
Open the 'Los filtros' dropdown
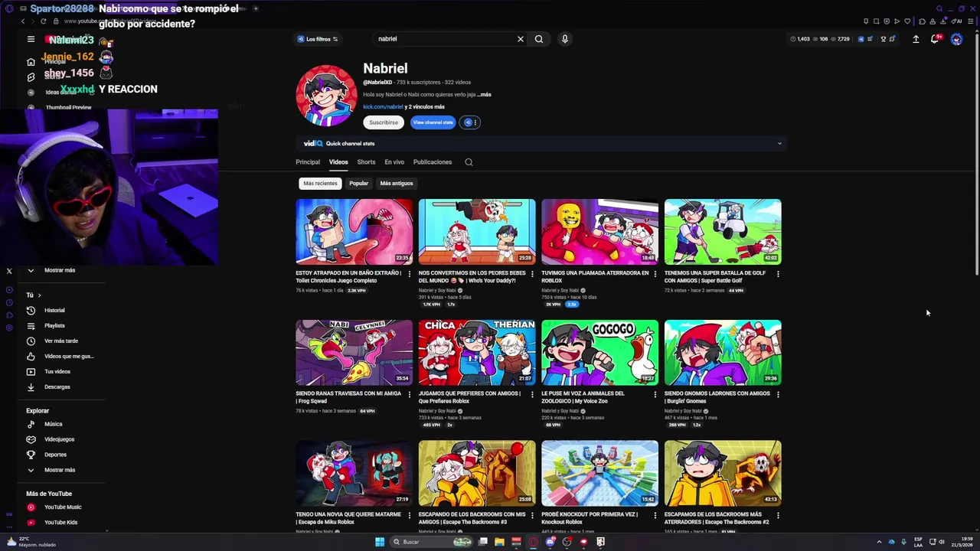tap(318, 39)
